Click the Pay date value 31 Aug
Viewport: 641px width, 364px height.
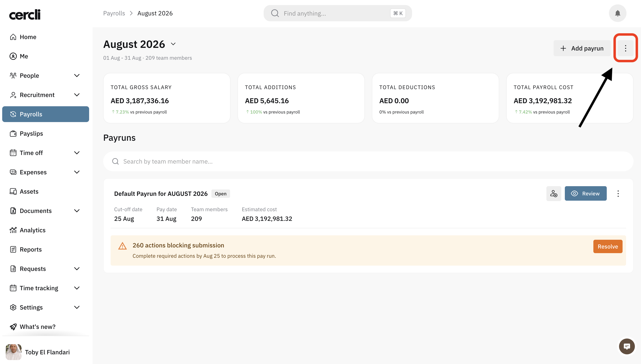[166, 219]
